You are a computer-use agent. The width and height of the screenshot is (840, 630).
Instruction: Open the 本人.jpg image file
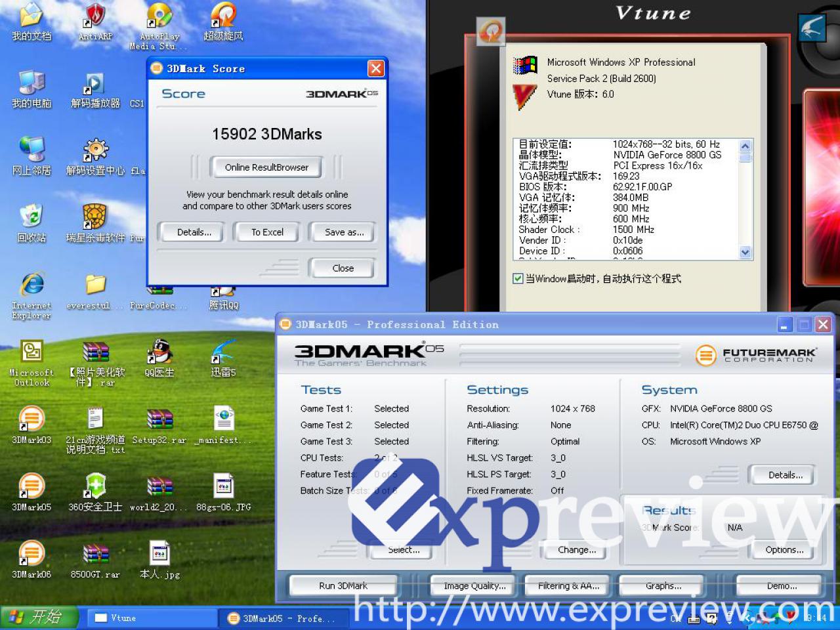(x=159, y=560)
